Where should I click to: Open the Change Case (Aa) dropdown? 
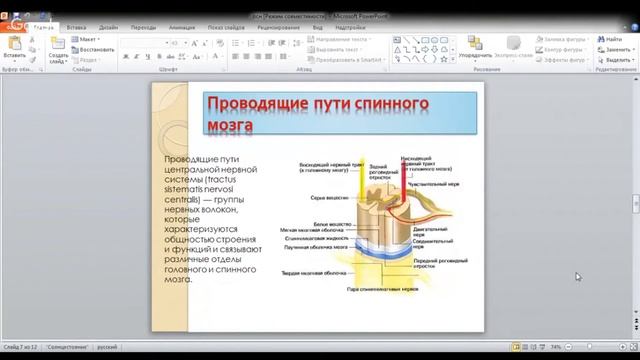point(198,56)
